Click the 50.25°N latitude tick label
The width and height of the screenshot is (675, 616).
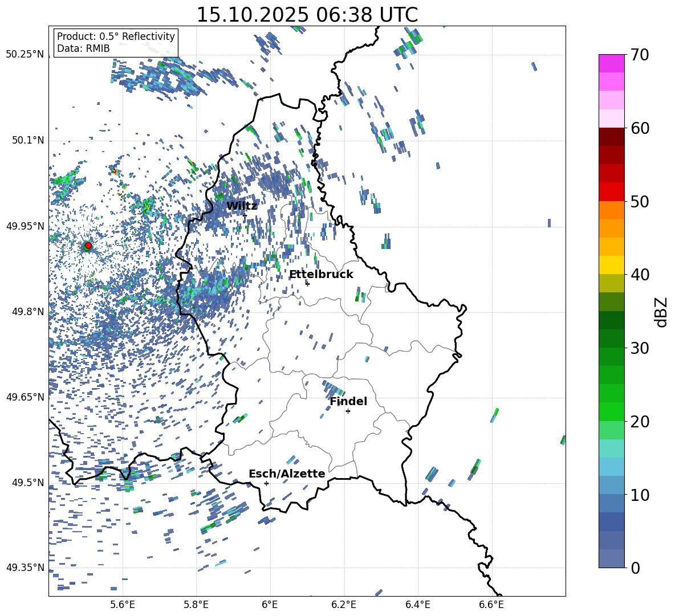[25, 55]
